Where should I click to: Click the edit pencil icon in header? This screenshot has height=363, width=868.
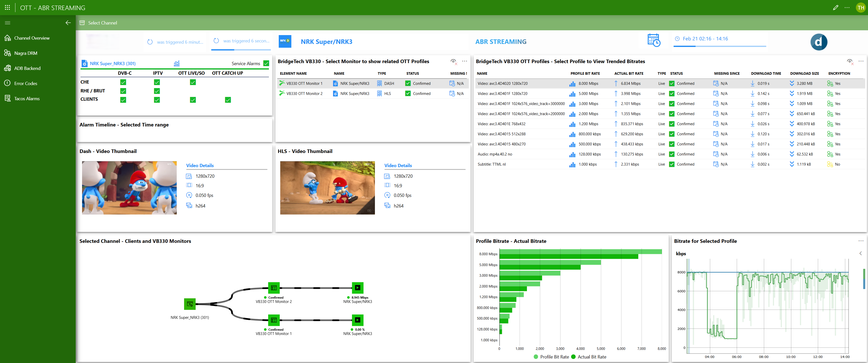tap(835, 7)
